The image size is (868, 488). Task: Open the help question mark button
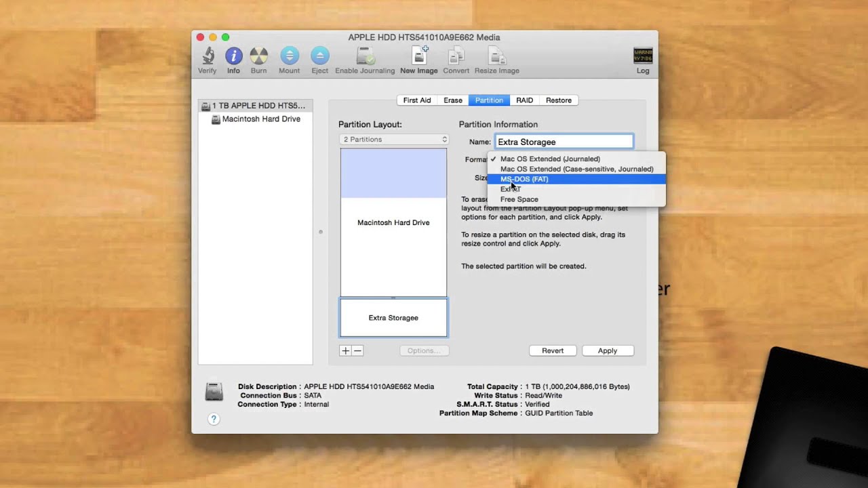coord(214,419)
